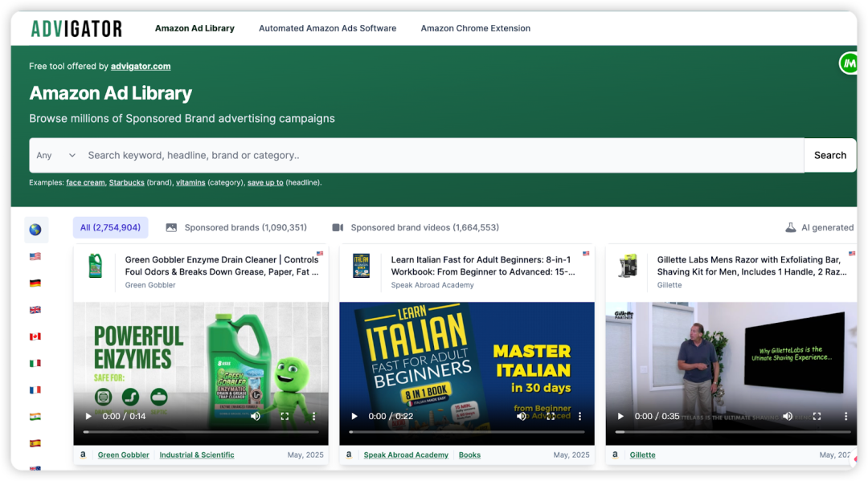Viewport: 868px width, 481px height.
Task: Open Automated Amazon Ads Software page
Action: (x=328, y=28)
